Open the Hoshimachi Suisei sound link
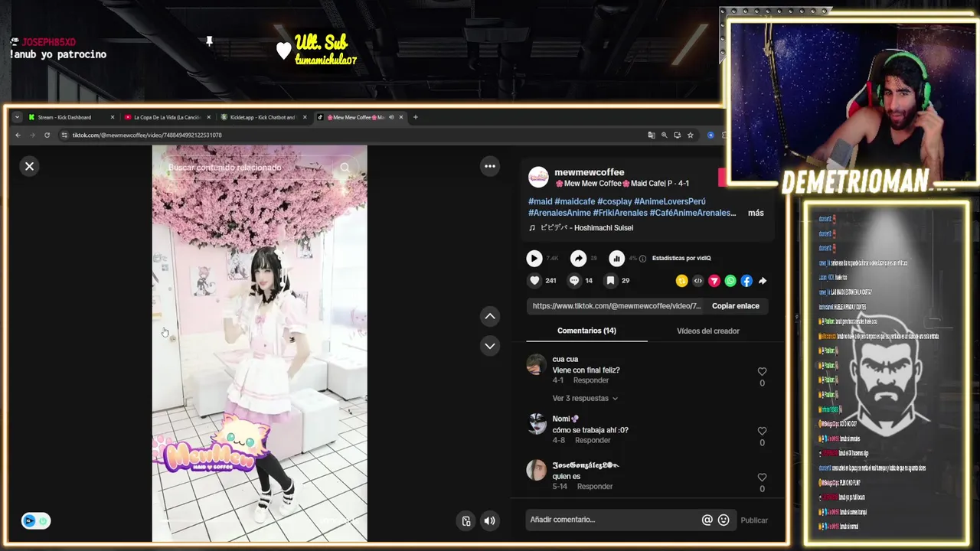Image resolution: width=980 pixels, height=551 pixels. point(586,228)
